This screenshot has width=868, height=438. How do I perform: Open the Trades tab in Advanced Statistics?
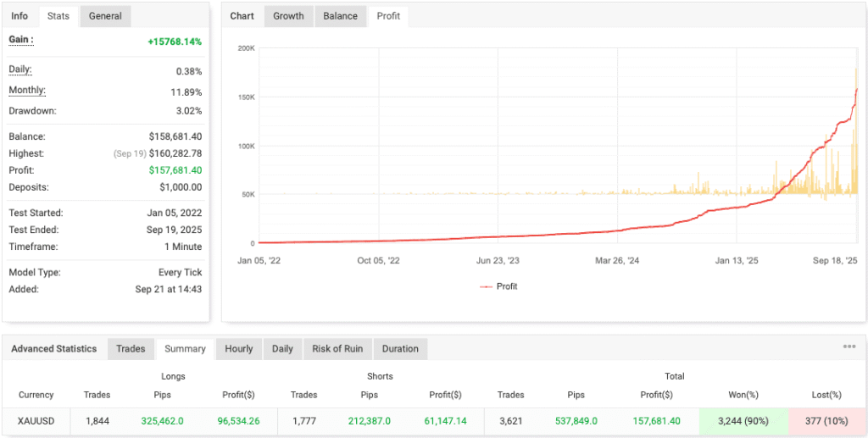pos(131,349)
